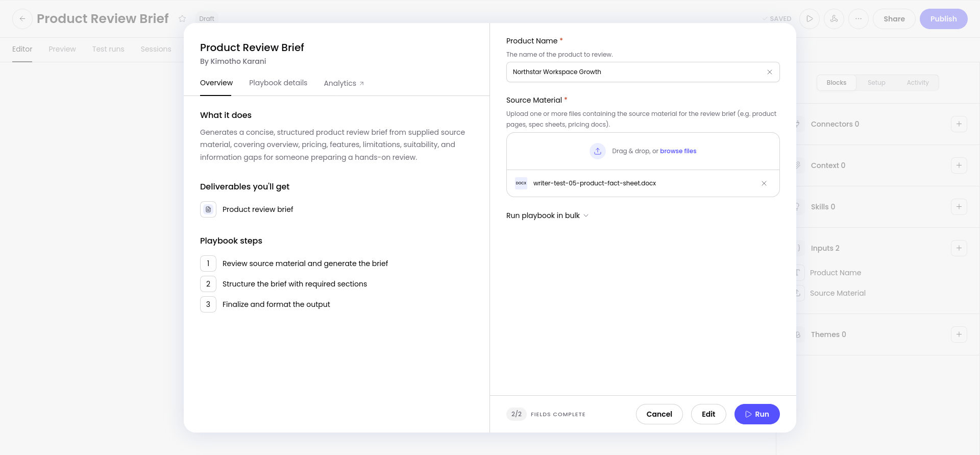Click the play icon in the top header
The image size is (980, 455).
coord(810,19)
